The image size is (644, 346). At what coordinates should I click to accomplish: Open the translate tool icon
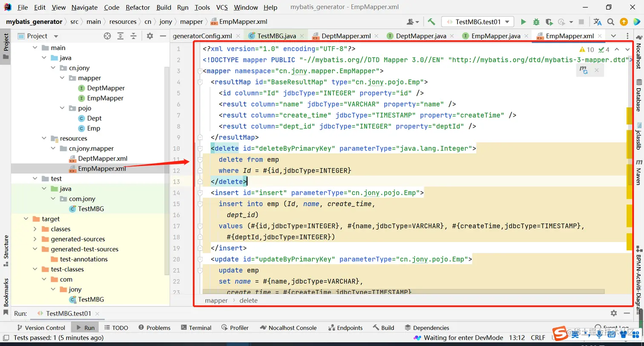pos(598,22)
